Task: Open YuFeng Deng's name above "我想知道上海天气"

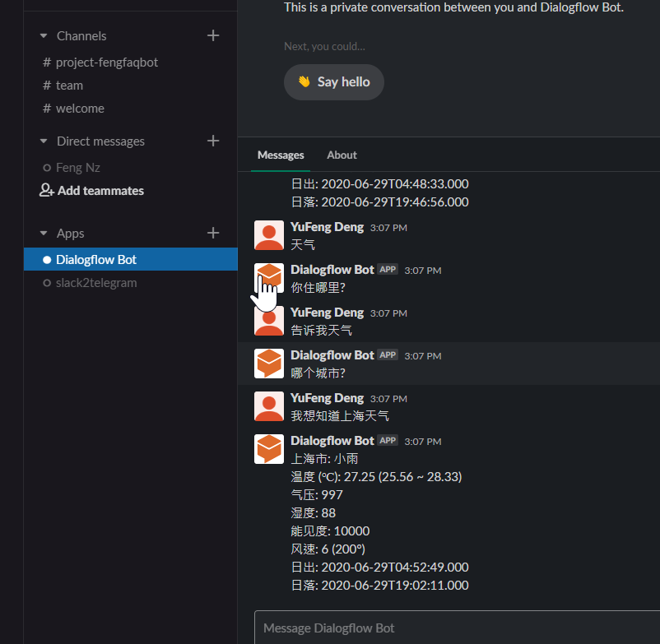Action: (x=327, y=398)
